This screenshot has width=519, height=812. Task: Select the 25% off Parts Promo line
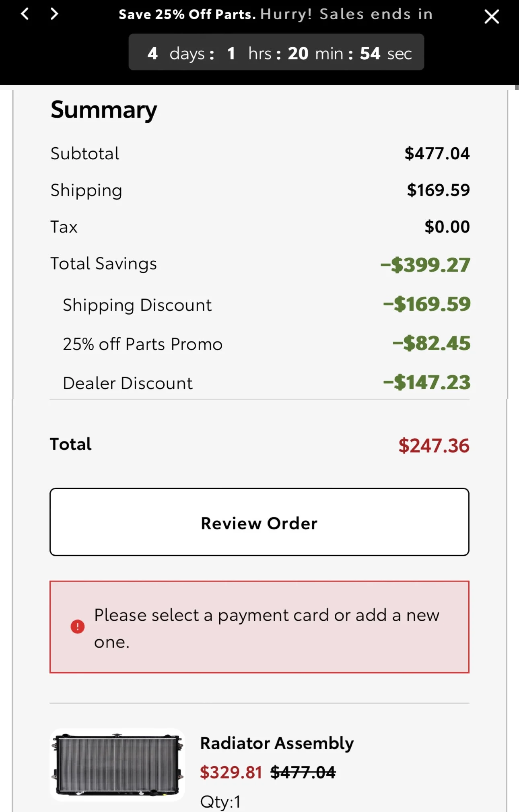point(142,344)
